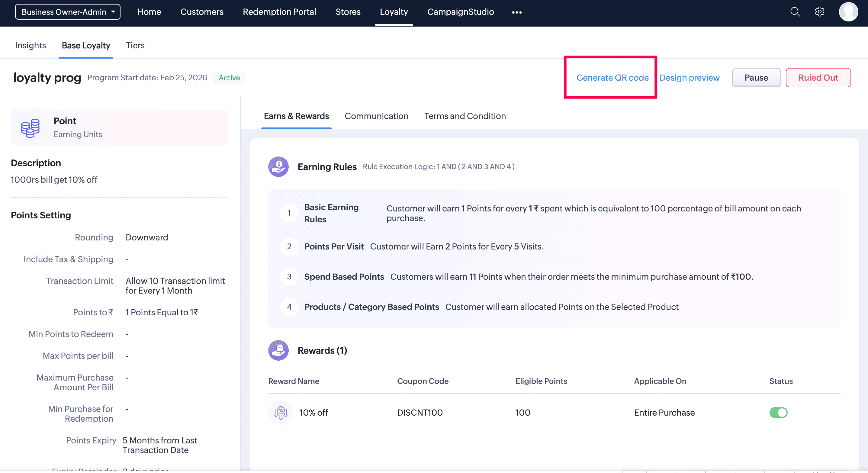Click Products / Category Based Points rule
Image resolution: width=868 pixels, height=473 pixels.
click(371, 307)
